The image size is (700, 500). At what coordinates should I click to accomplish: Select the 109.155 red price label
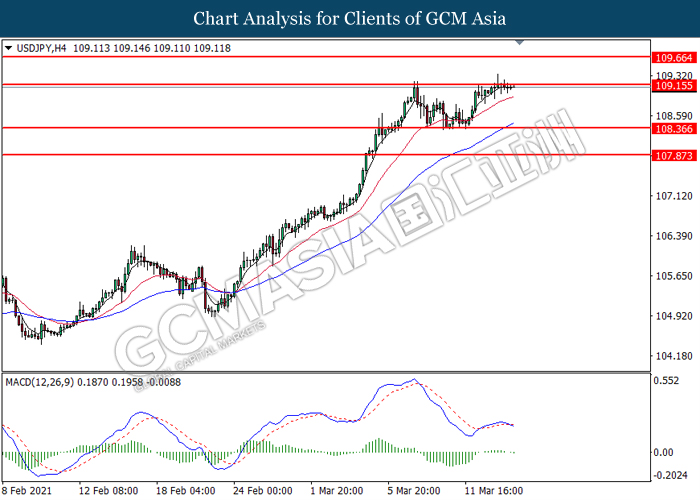675,86
